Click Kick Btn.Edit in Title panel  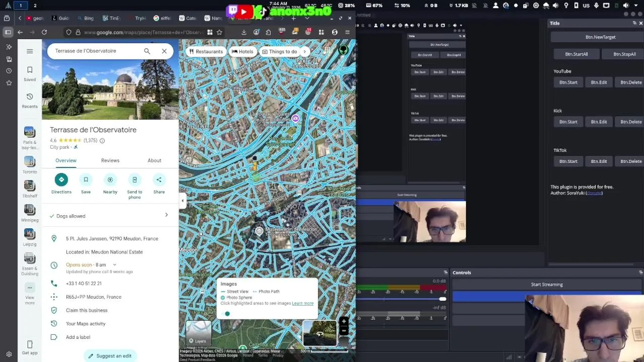599,122
